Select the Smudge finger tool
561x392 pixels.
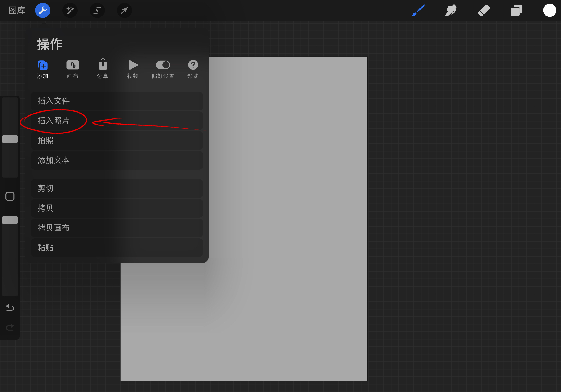tap(451, 11)
